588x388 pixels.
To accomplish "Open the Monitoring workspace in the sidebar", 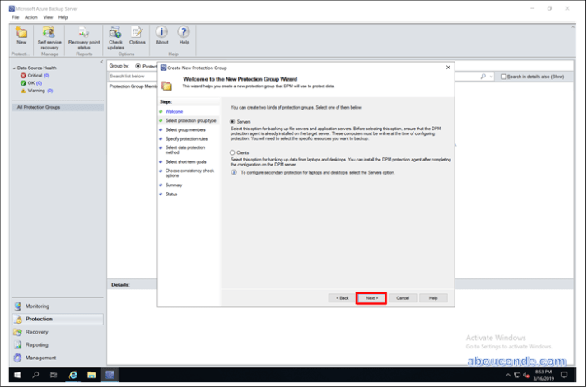I will 37,306.
